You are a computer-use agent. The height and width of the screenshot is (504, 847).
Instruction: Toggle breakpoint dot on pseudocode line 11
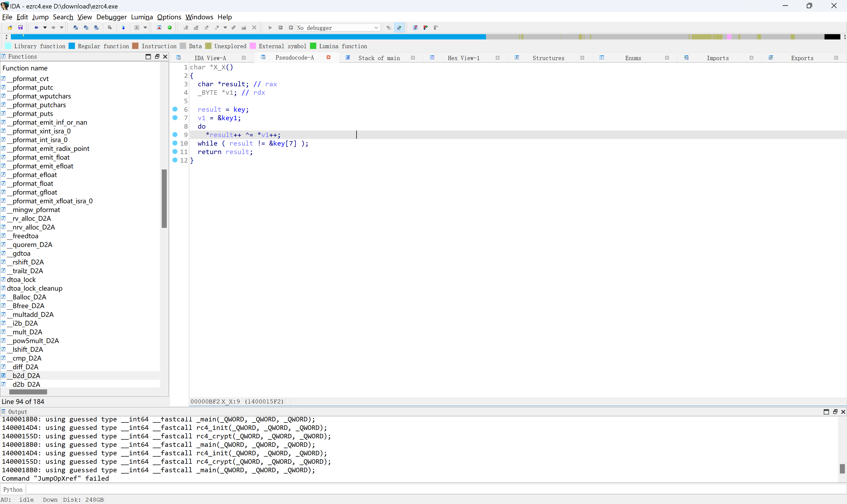click(175, 151)
